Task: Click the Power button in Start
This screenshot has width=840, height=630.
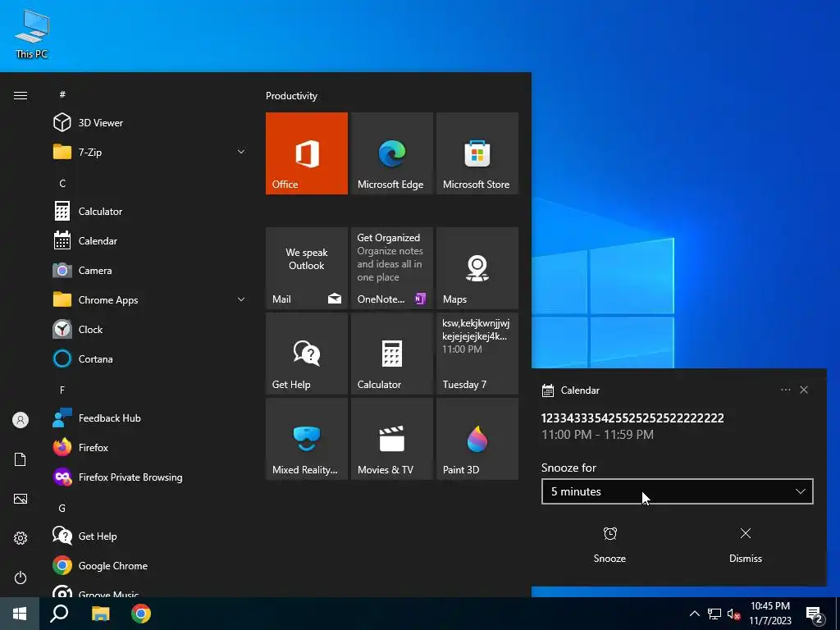Action: click(x=21, y=577)
